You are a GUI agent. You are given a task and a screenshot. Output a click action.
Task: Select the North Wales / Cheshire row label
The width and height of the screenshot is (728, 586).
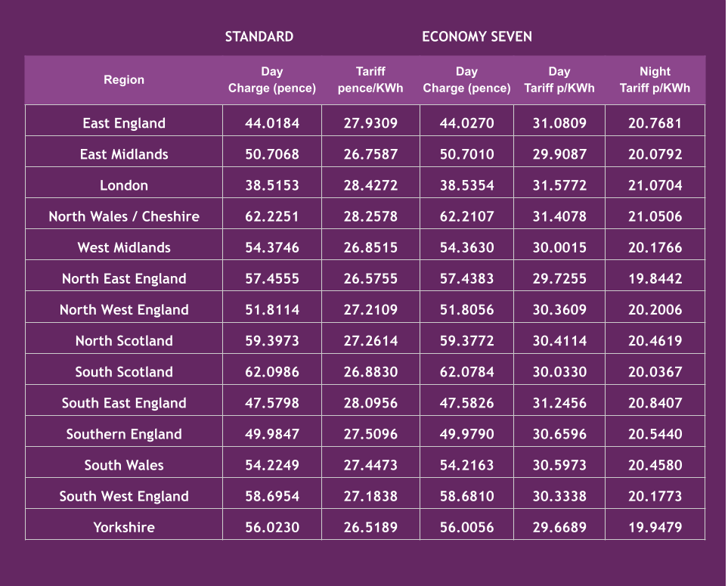[124, 216]
